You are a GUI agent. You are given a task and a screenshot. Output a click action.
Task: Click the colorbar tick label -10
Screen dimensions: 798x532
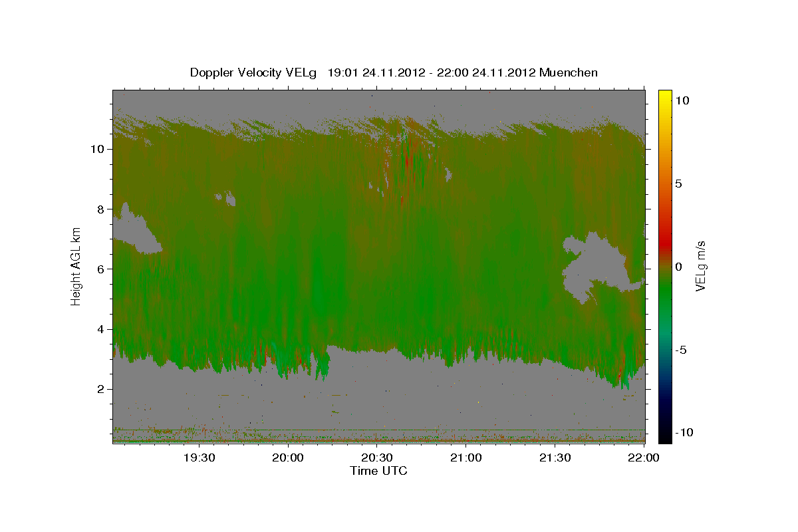point(685,432)
